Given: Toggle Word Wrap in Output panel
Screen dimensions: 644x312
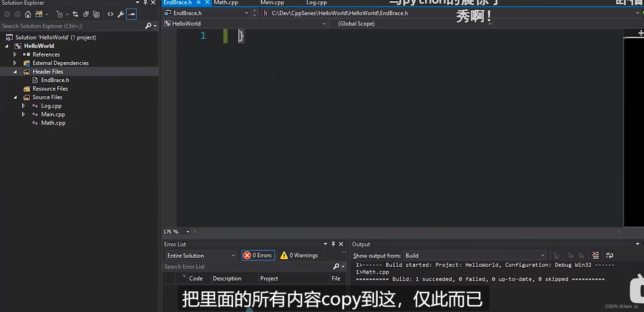Looking at the screenshot, I should click(x=609, y=255).
